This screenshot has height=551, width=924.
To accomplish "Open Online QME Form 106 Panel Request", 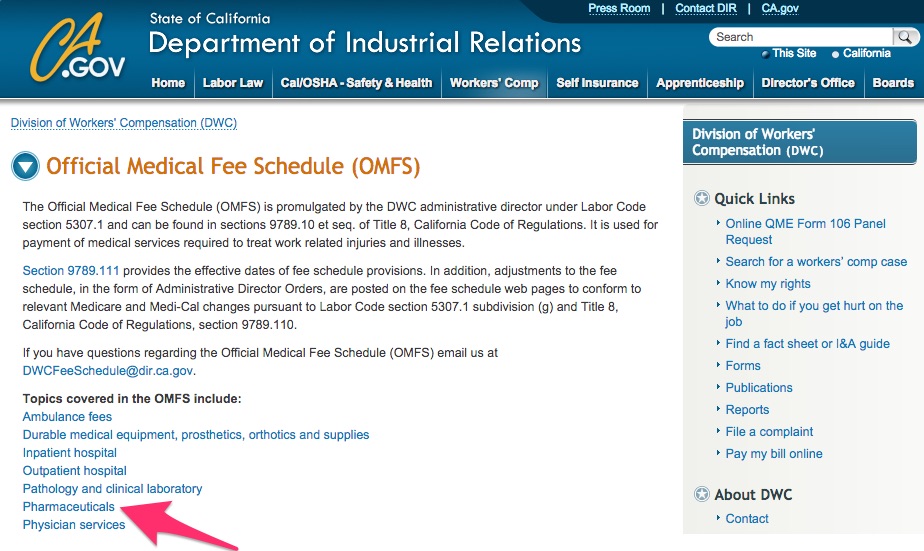I will point(806,232).
